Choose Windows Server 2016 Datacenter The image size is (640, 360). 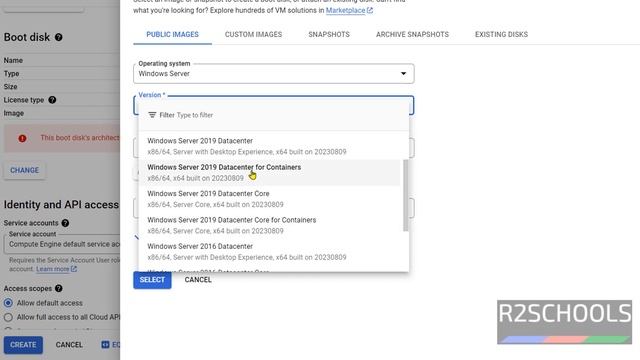(270, 252)
